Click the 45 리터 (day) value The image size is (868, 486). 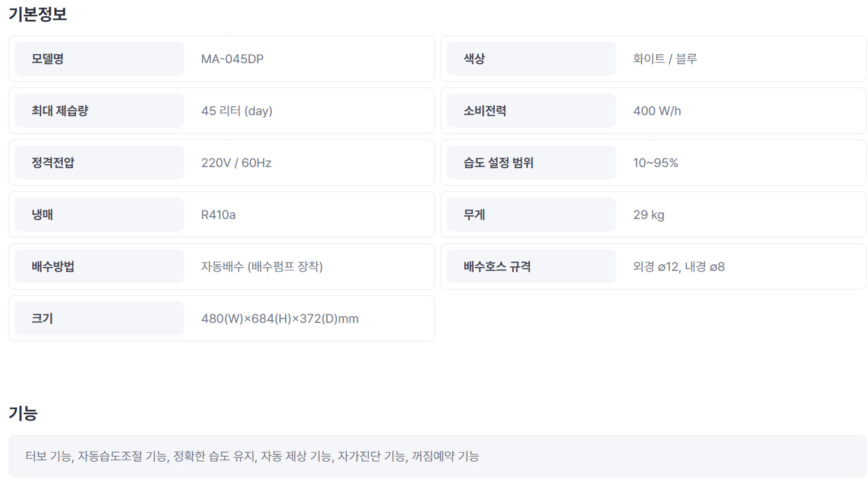(237, 111)
